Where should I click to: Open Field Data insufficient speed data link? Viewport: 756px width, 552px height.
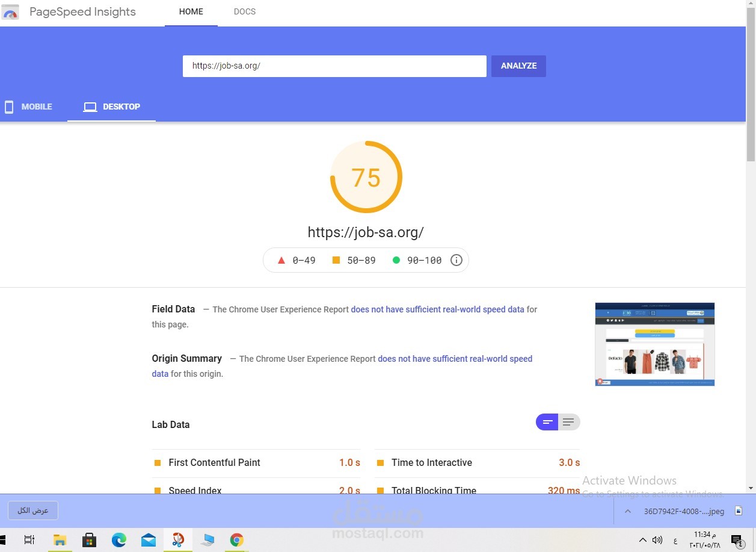pos(438,309)
